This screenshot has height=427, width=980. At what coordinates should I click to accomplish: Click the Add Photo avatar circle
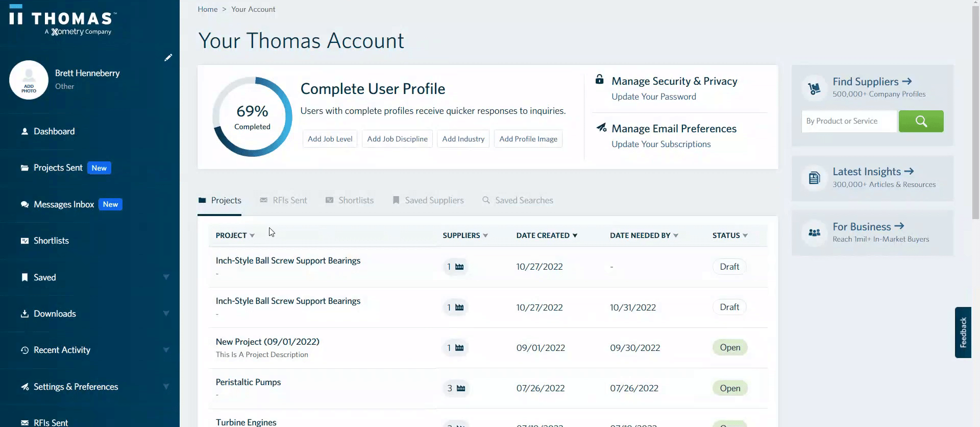[29, 80]
